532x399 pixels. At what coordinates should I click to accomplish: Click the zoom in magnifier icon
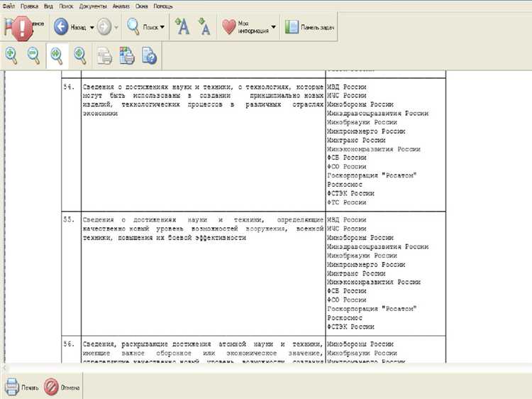[12, 55]
